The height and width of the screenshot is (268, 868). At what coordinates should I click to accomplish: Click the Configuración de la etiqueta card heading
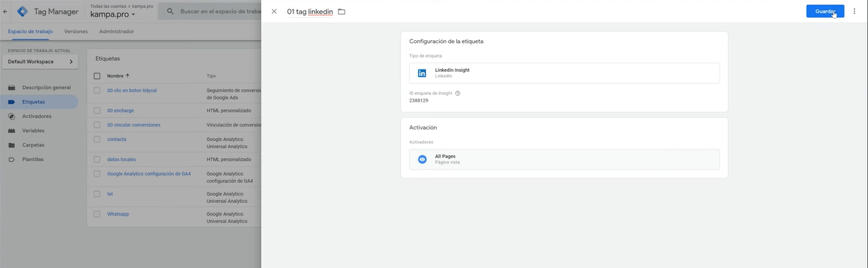(x=446, y=42)
